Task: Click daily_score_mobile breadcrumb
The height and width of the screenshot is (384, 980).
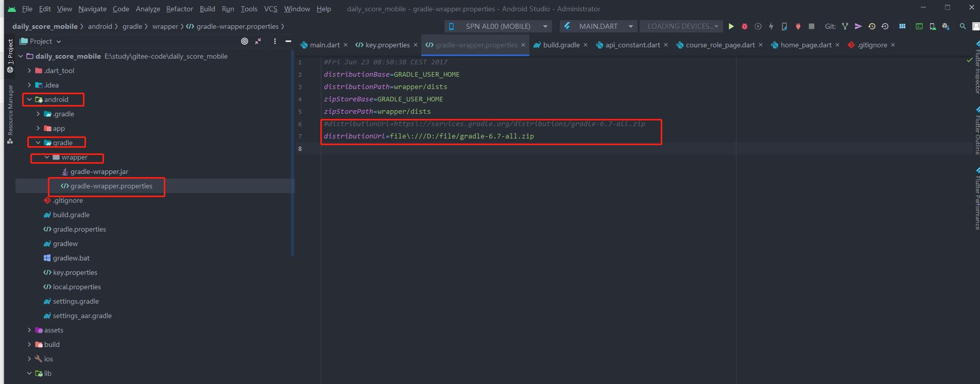Action: click(x=45, y=26)
